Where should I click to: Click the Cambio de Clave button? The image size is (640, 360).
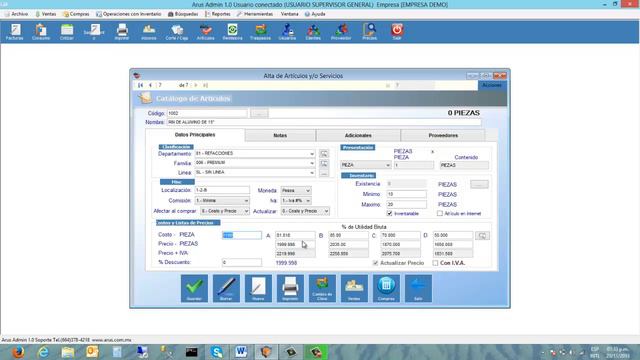click(322, 288)
